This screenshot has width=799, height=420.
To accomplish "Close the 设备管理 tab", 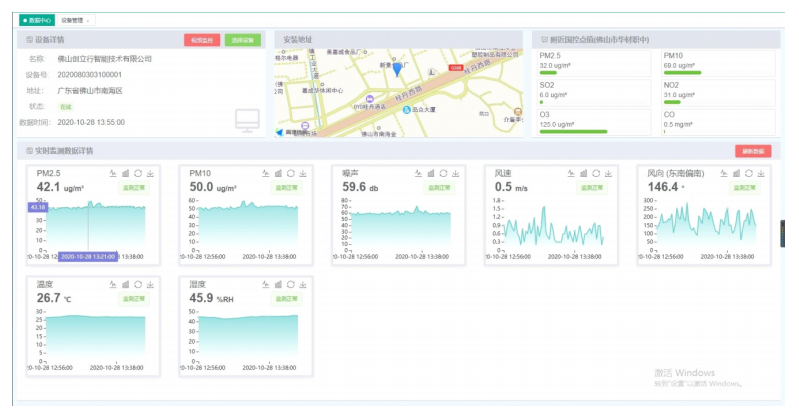I will [x=88, y=20].
